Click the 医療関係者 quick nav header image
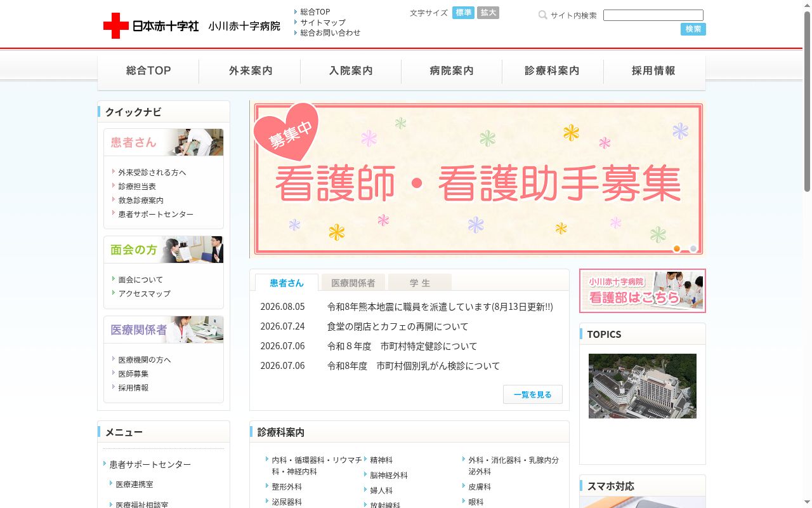 (x=164, y=330)
